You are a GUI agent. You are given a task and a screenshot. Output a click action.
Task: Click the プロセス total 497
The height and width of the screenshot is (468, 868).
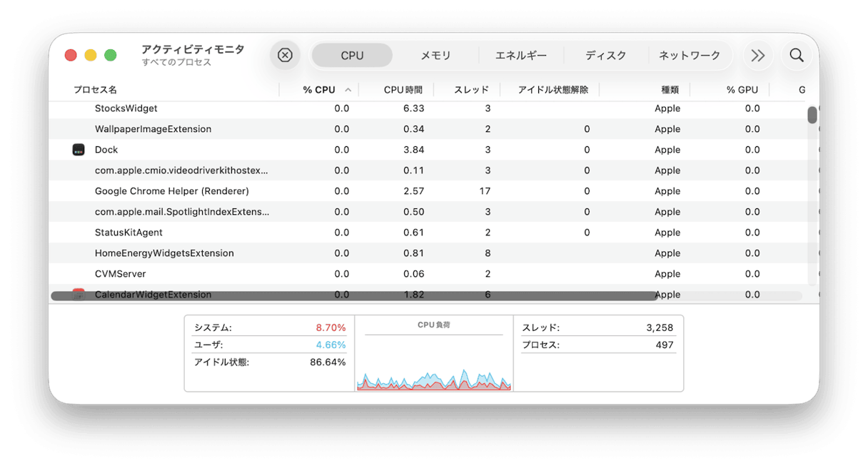[665, 345]
